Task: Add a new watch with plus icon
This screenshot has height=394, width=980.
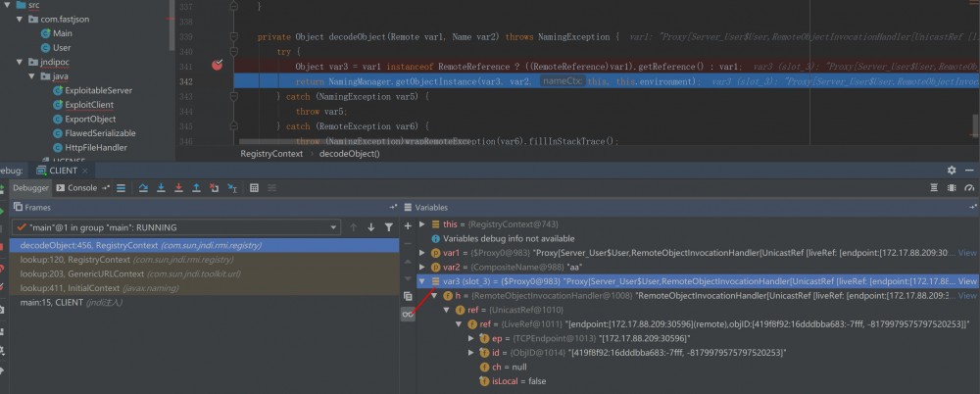Action: pos(408,224)
